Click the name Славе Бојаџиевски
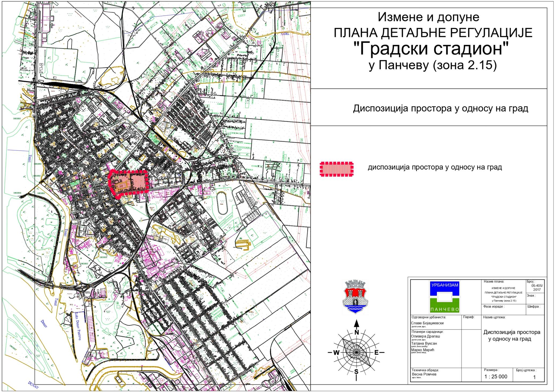This screenshot has width=555, height=392. tap(427, 323)
